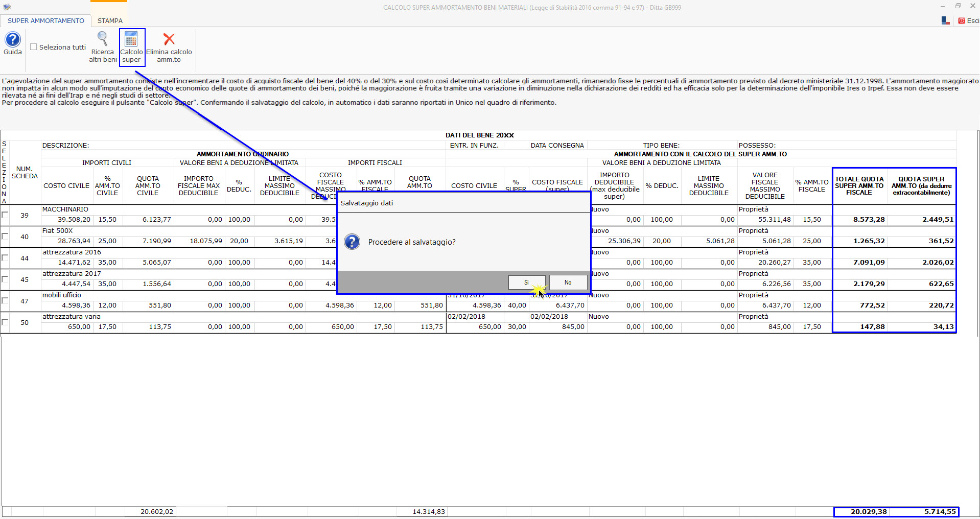Click the MACCHINARIO description row
The image size is (980, 519).
[65, 209]
